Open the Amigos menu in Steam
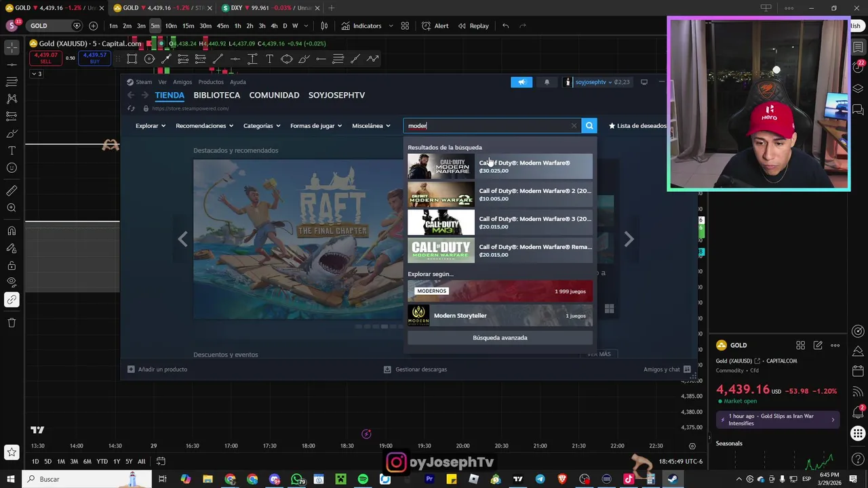The width and height of the screenshot is (868, 488). (x=182, y=82)
